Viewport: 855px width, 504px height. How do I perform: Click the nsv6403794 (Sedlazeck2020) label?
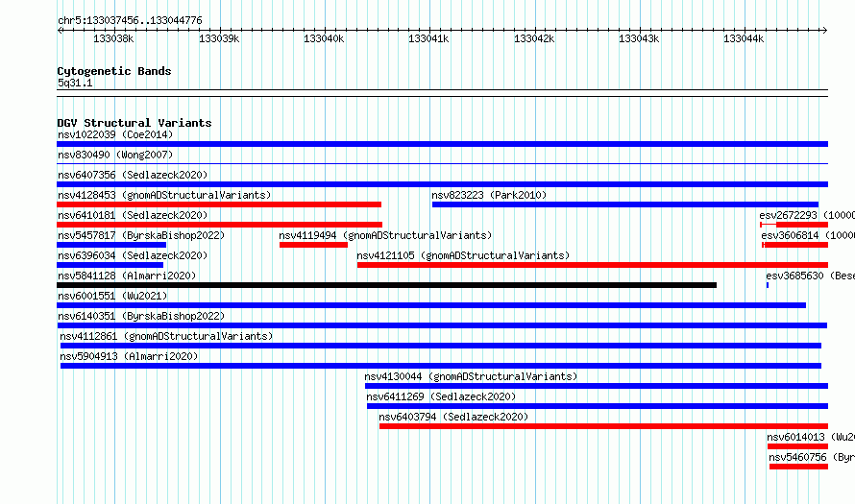pyautogui.click(x=453, y=417)
